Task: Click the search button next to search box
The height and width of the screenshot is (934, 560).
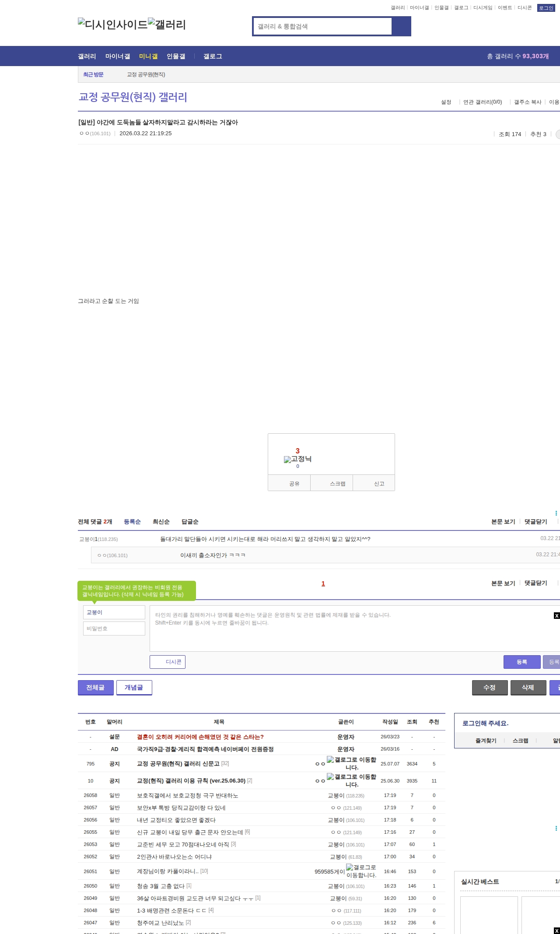Action: 401,26
